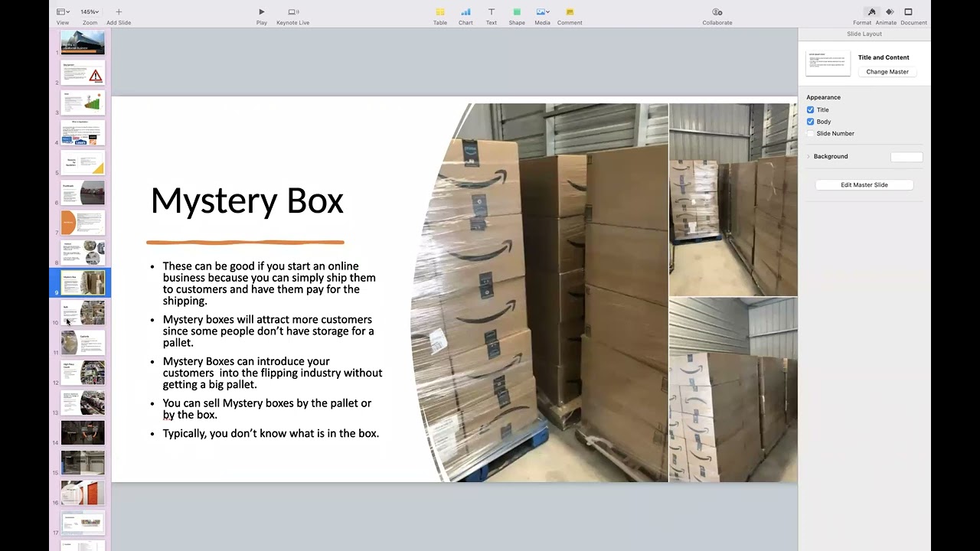
Task: Open the Background color swatch
Action: (x=906, y=157)
